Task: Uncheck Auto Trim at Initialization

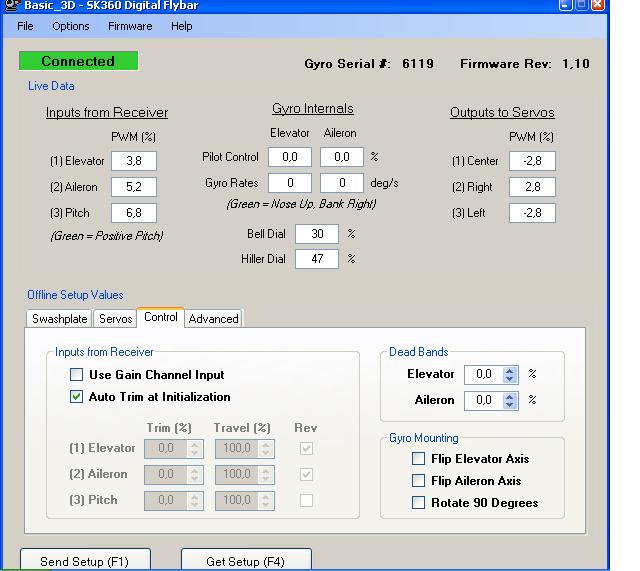Action: click(x=76, y=397)
